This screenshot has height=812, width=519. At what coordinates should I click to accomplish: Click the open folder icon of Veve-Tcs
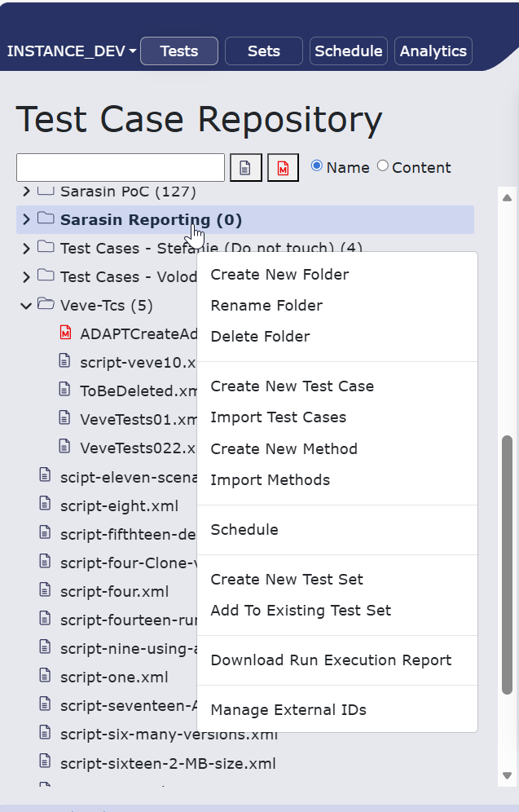coord(46,304)
